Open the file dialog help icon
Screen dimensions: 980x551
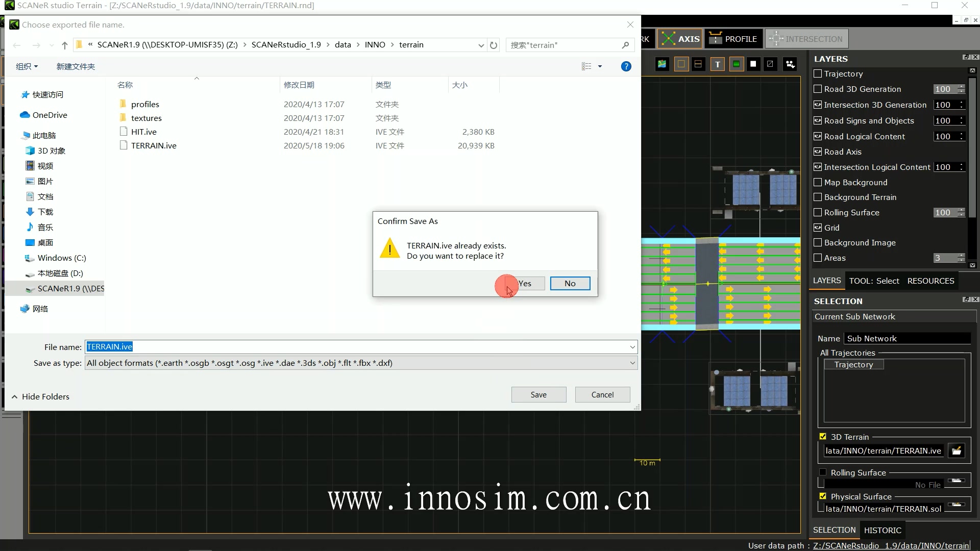coord(626,66)
